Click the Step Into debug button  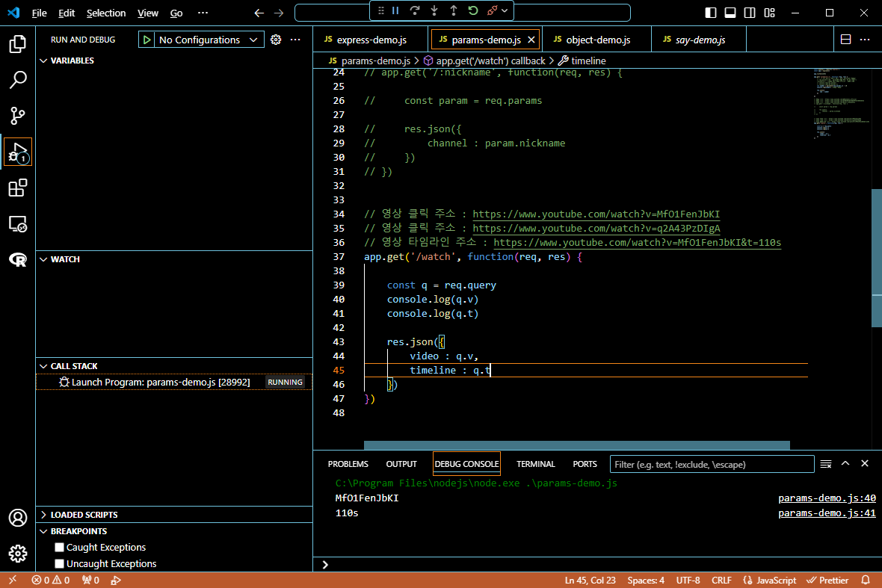click(434, 10)
